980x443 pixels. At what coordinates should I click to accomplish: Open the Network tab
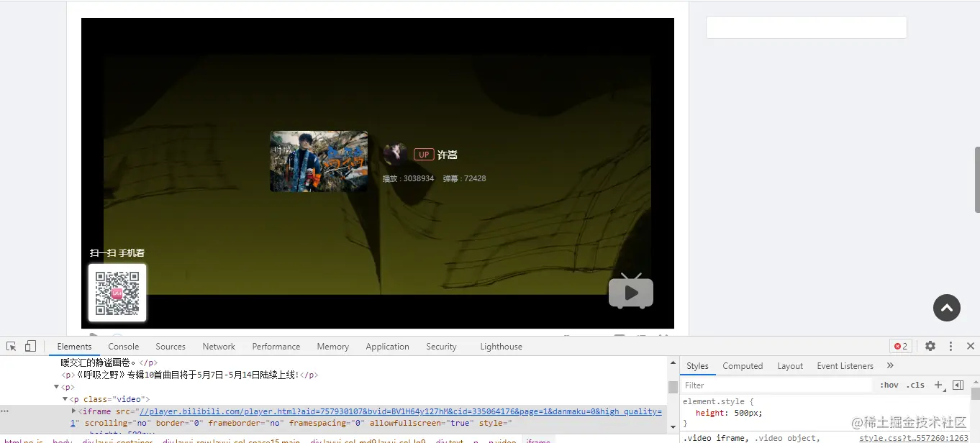(x=219, y=346)
